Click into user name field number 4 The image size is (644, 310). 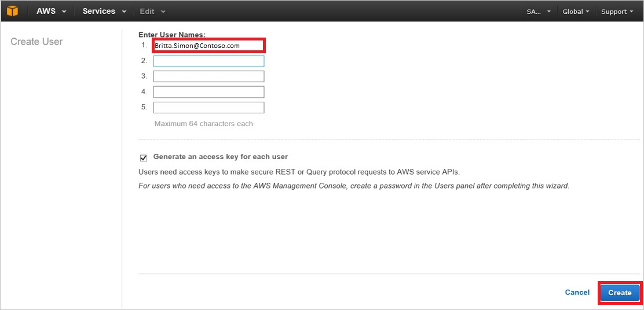click(208, 92)
